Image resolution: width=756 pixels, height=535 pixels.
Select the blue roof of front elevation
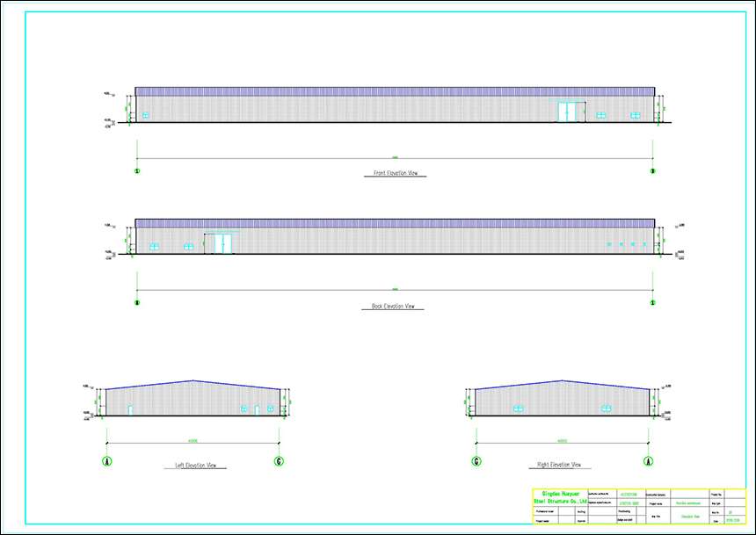click(395, 91)
